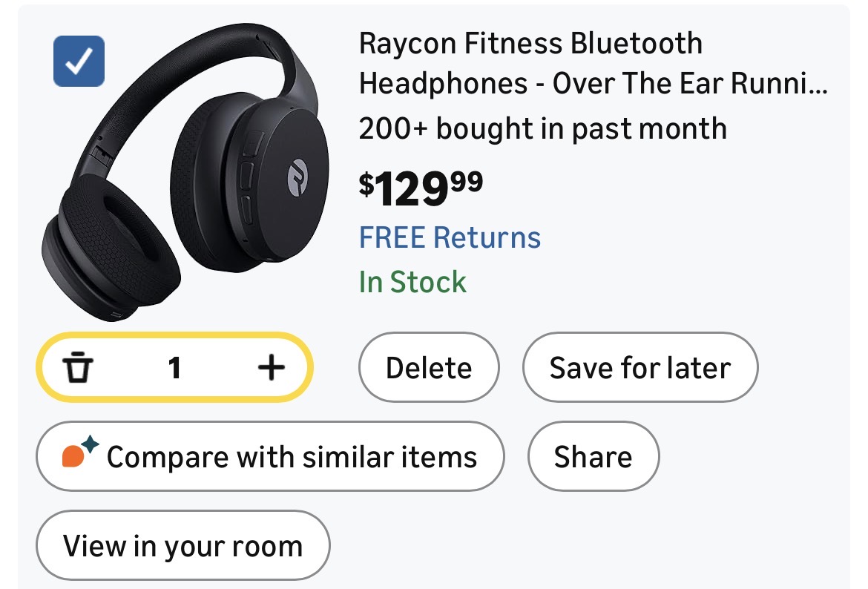Click the green In Stock label
The height and width of the screenshot is (589, 868).
(x=412, y=282)
